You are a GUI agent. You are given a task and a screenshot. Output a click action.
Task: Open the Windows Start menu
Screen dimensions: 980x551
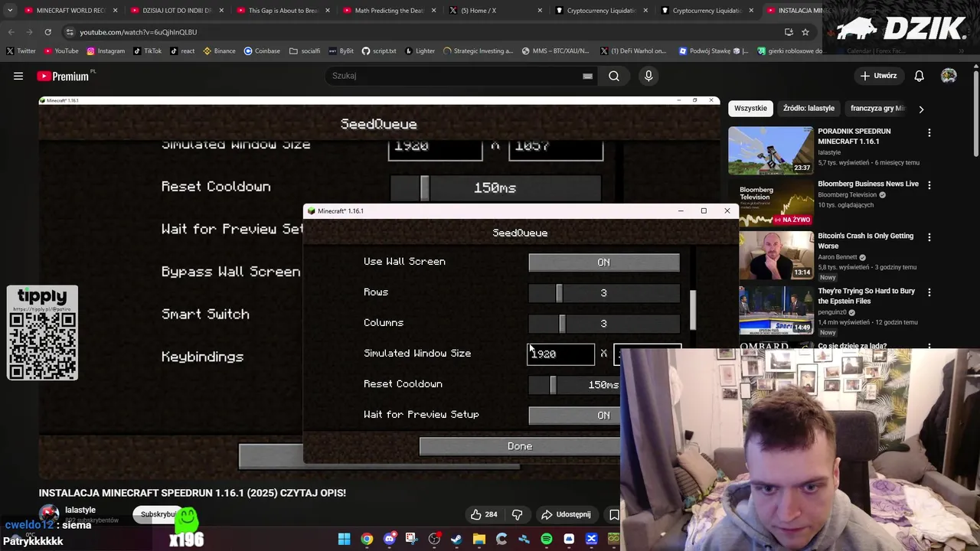tap(345, 540)
